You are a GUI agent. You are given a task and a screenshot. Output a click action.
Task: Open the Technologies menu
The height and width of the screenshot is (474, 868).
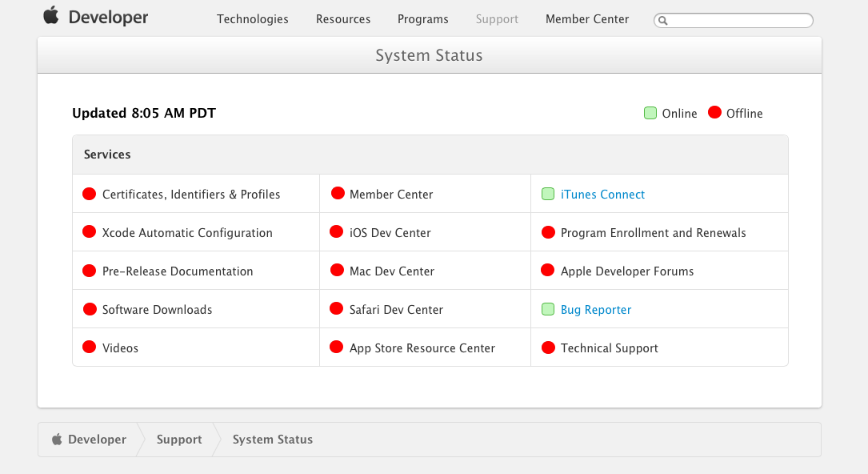(x=252, y=19)
